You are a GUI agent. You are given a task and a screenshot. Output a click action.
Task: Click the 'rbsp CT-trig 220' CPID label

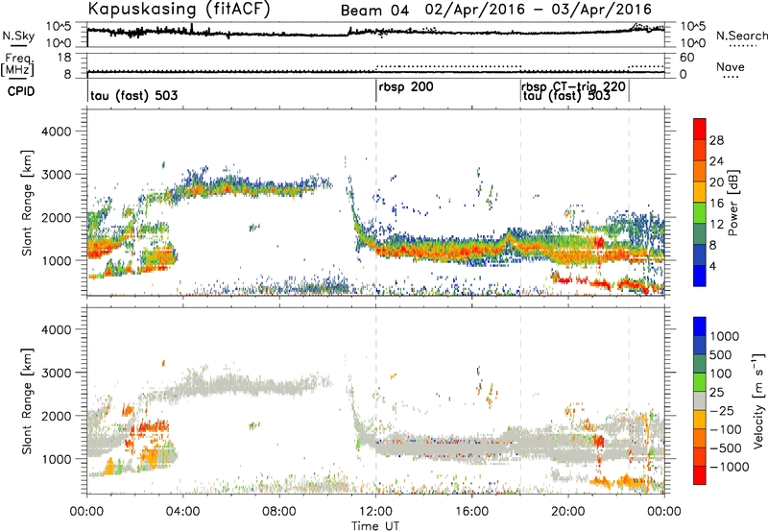(573, 86)
